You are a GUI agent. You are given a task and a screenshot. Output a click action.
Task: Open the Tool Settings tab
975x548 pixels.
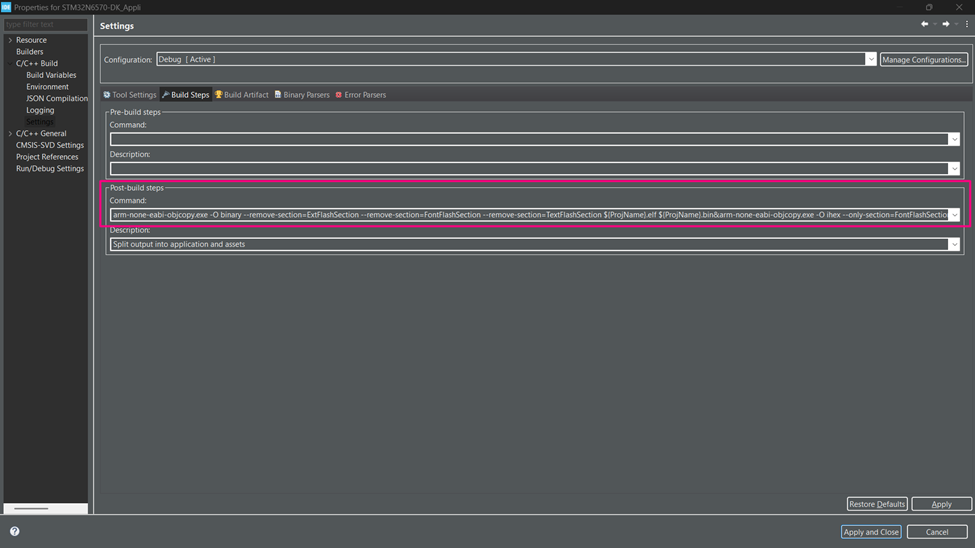click(129, 95)
